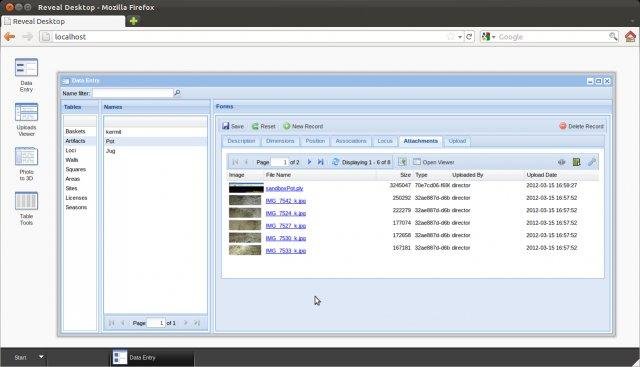Click the Reset button
640x367 pixels.
point(264,126)
